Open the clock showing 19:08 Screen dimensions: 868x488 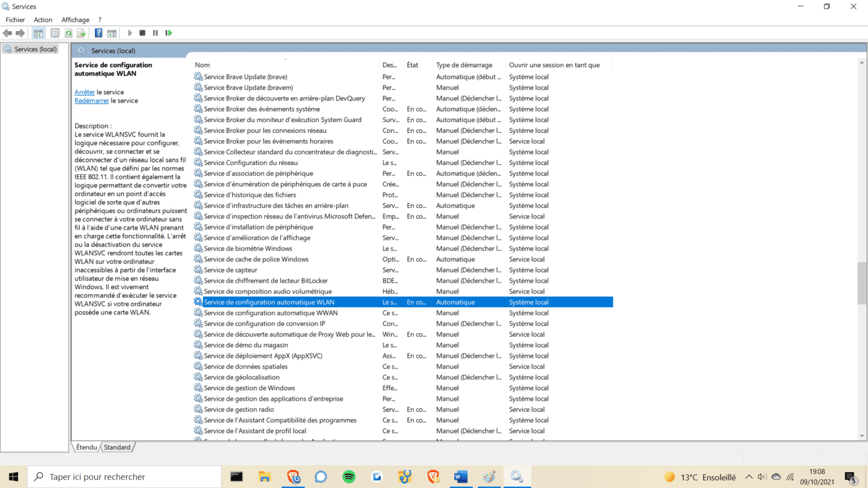coord(817,477)
